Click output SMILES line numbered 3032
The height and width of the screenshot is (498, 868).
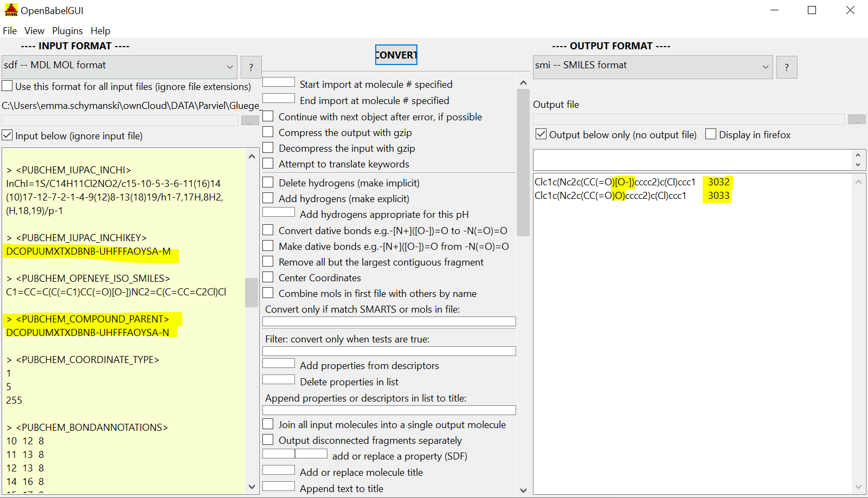pyautogui.click(x=632, y=182)
